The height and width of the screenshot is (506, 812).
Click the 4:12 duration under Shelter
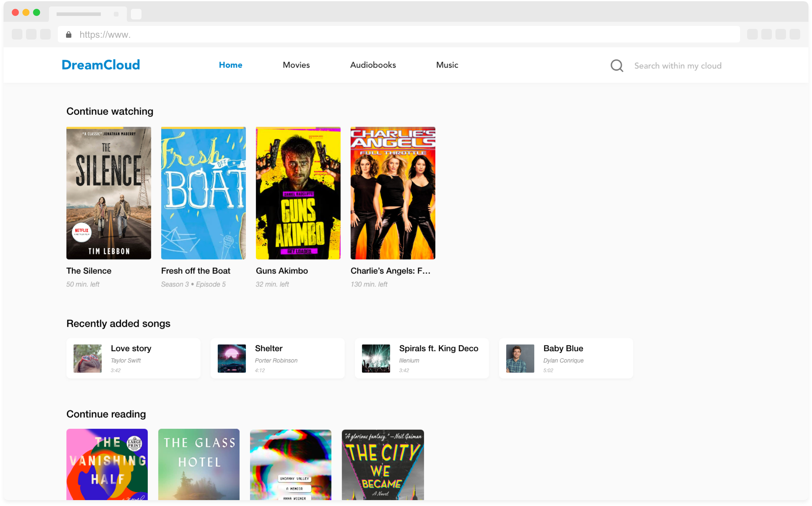260,370
